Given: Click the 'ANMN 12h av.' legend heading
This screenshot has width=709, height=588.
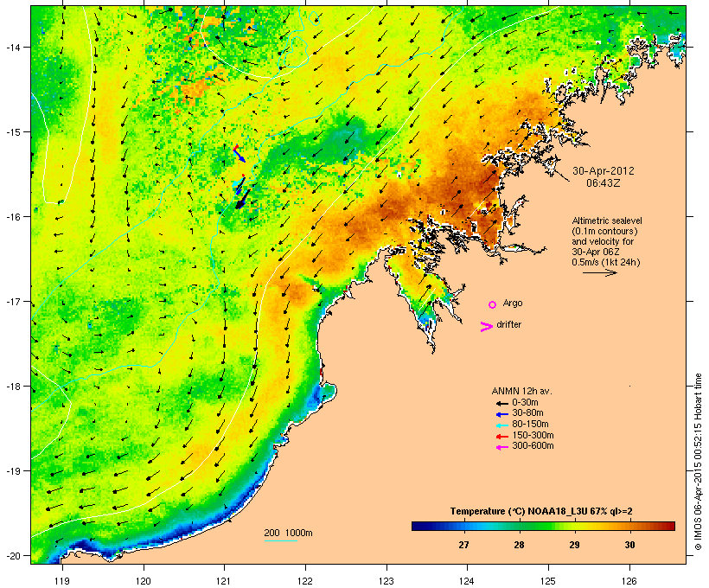Looking at the screenshot, I should pyautogui.click(x=521, y=391).
